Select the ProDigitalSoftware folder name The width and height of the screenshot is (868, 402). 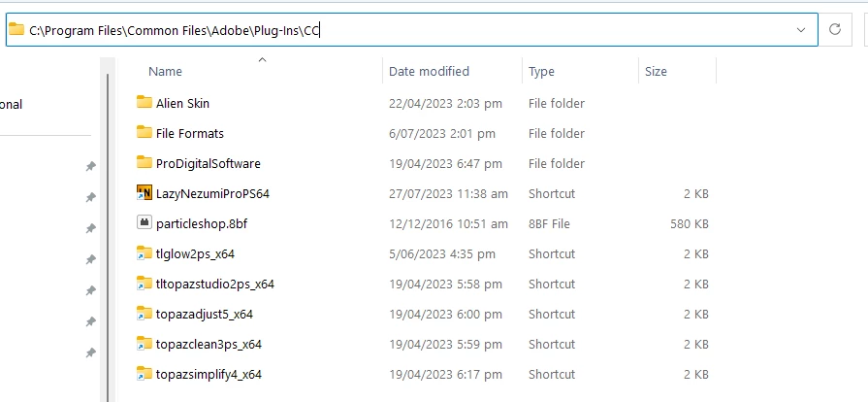click(209, 163)
